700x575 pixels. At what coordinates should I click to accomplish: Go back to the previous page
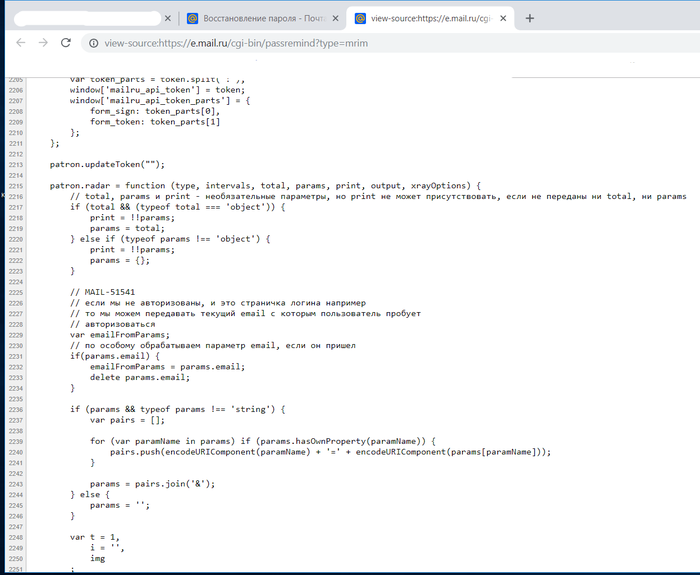point(18,43)
